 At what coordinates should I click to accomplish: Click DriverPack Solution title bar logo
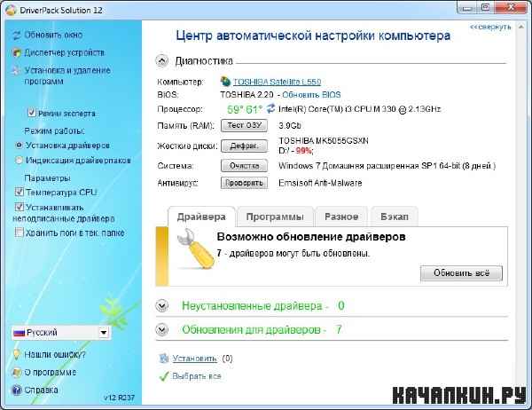tap(11, 10)
